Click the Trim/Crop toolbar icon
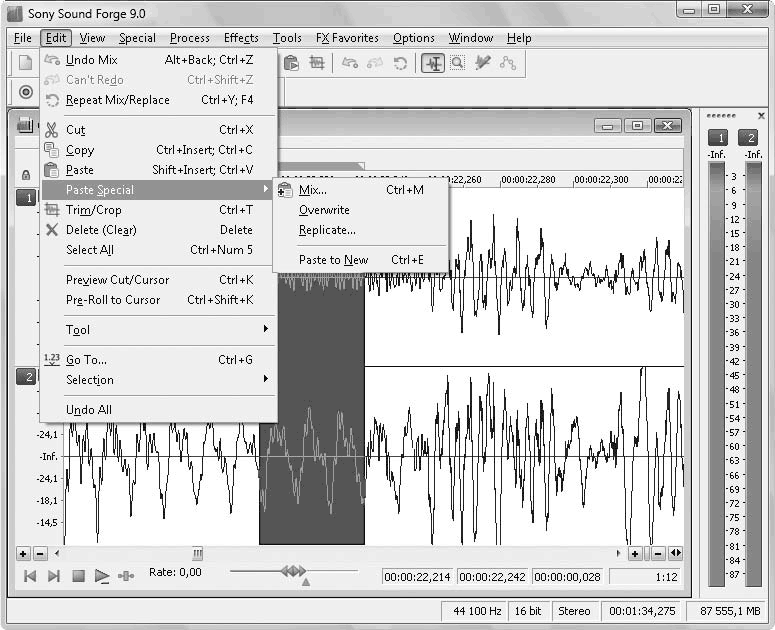The width and height of the screenshot is (775, 630). [317, 63]
